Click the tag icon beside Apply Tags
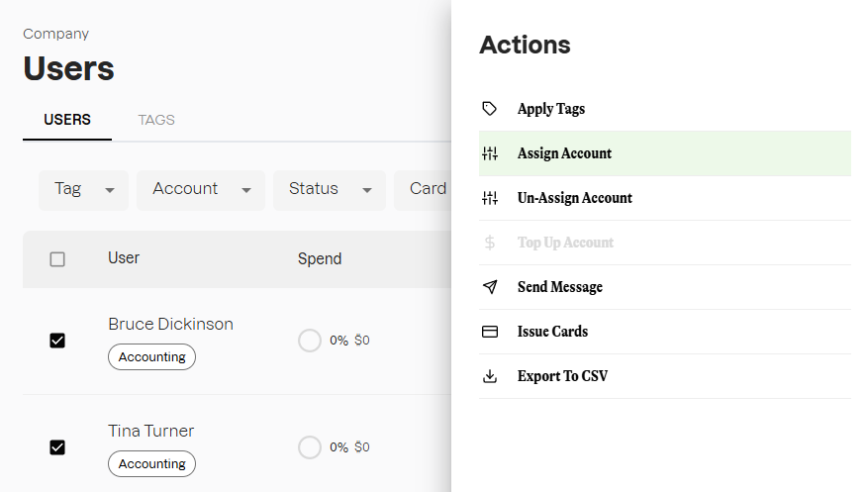868x492 pixels. coord(490,109)
